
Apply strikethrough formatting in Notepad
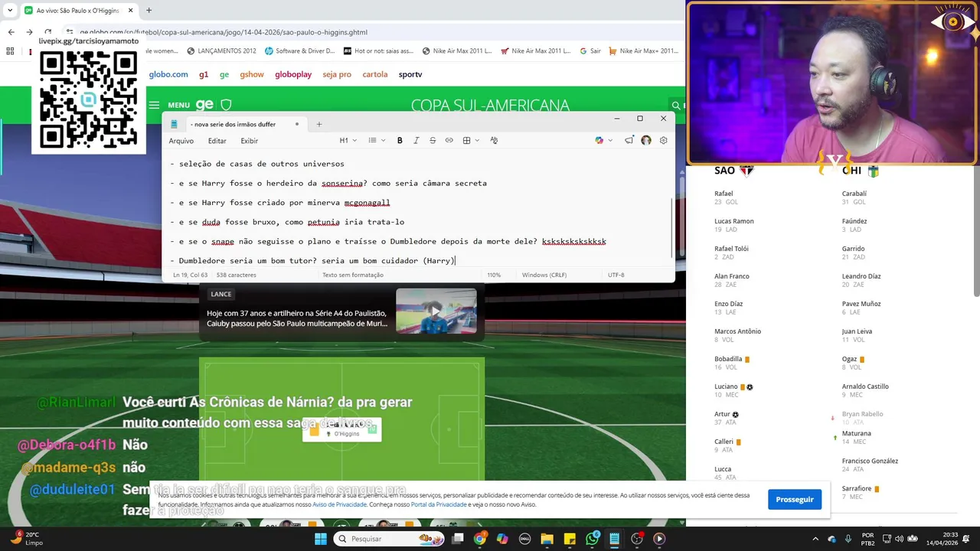pyautogui.click(x=433, y=141)
